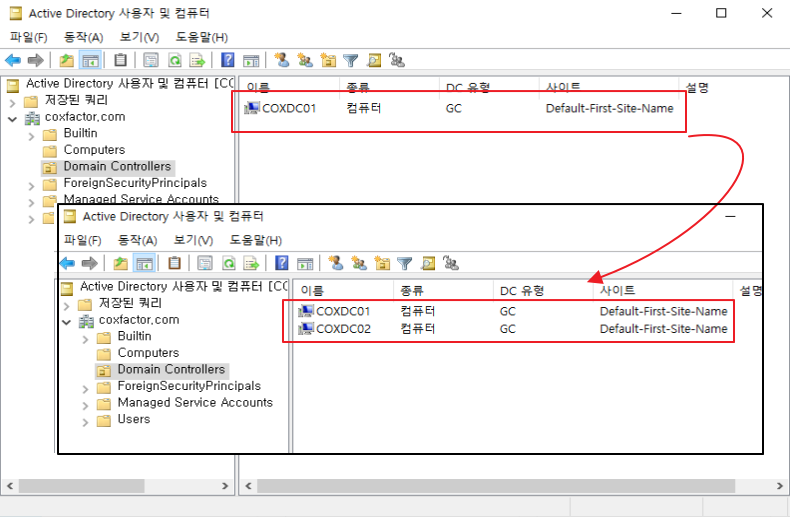Viewport: 790px width, 517px height.
Task: Select the COXDC01 row in the main window list
Action: click(459, 108)
